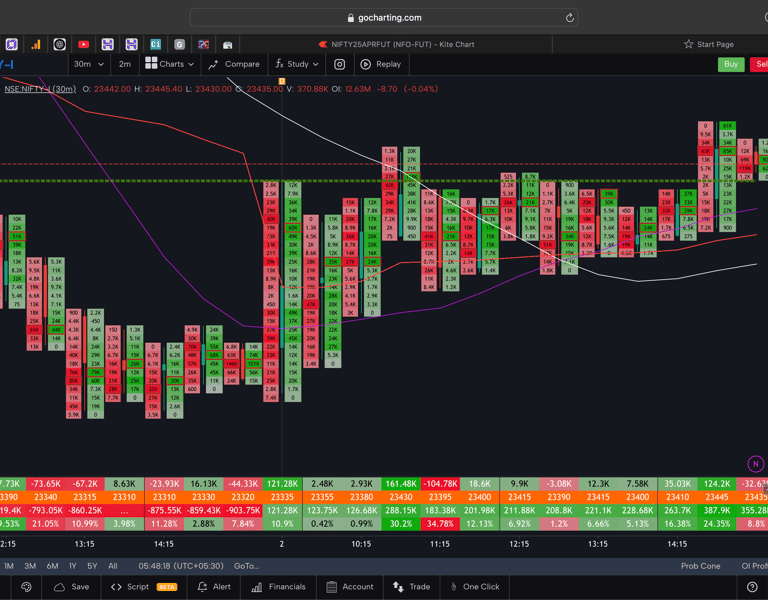The height and width of the screenshot is (600, 768).
Task: Enable One Click trading
Action: point(475,587)
